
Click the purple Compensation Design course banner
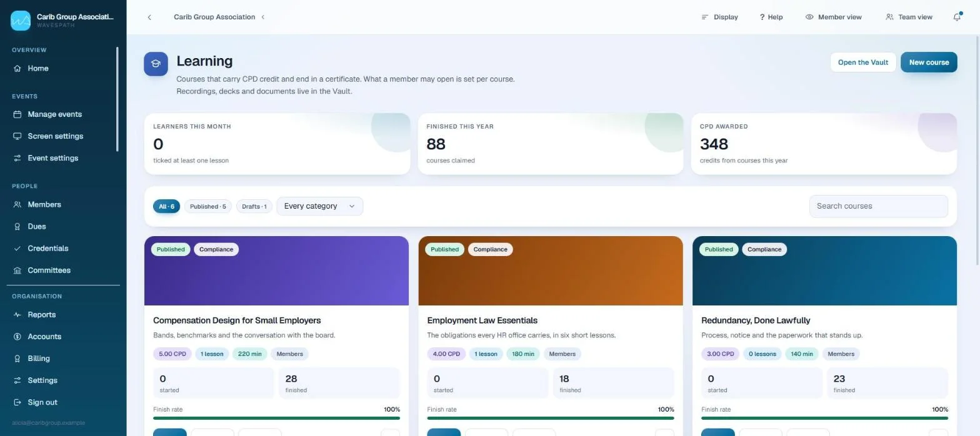point(276,270)
